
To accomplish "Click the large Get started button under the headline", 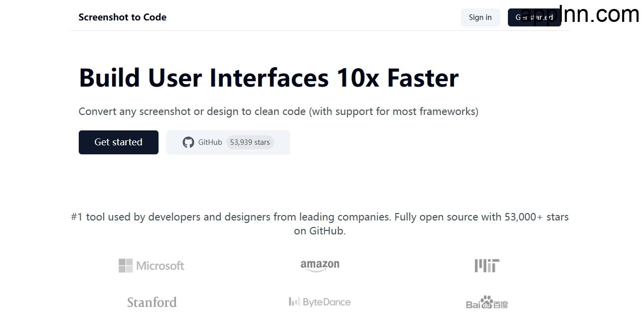I will point(119,142).
